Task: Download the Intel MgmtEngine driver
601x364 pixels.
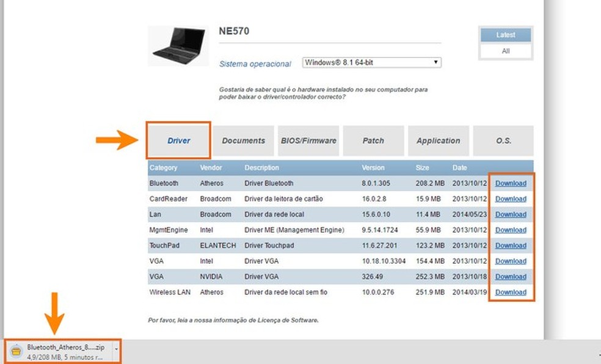Action: pos(511,230)
